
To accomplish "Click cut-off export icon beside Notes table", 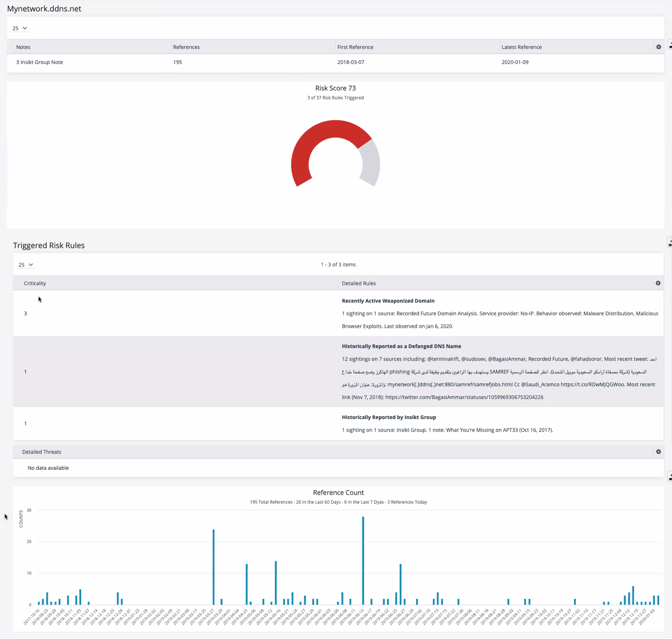I will [669, 45].
